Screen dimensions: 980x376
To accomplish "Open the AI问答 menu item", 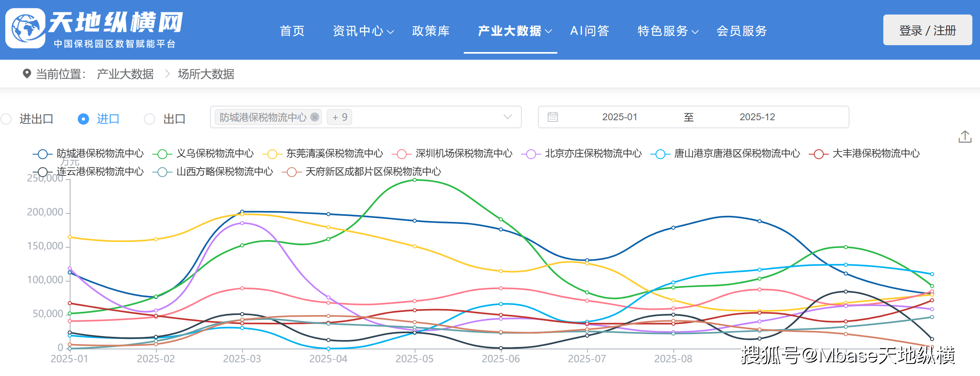I will [590, 31].
